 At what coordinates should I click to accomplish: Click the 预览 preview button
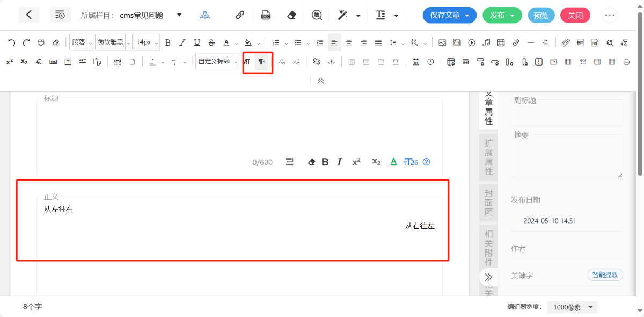(x=541, y=15)
